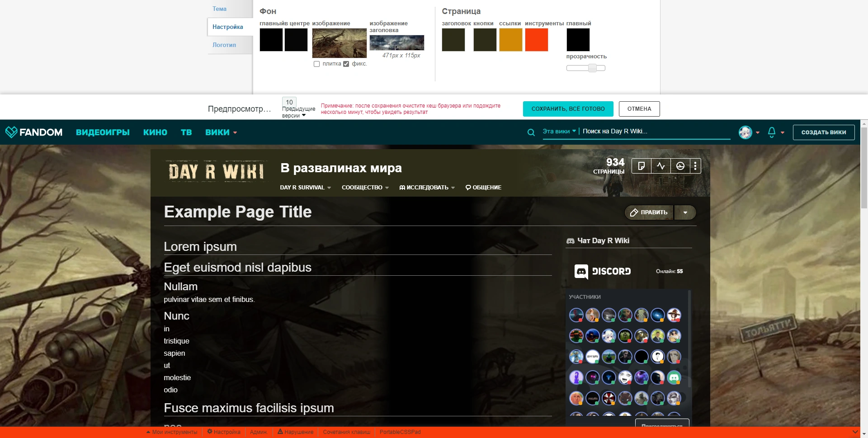Uncheck the фикс. fixed background checkbox
The image size is (868, 438).
[x=346, y=64]
